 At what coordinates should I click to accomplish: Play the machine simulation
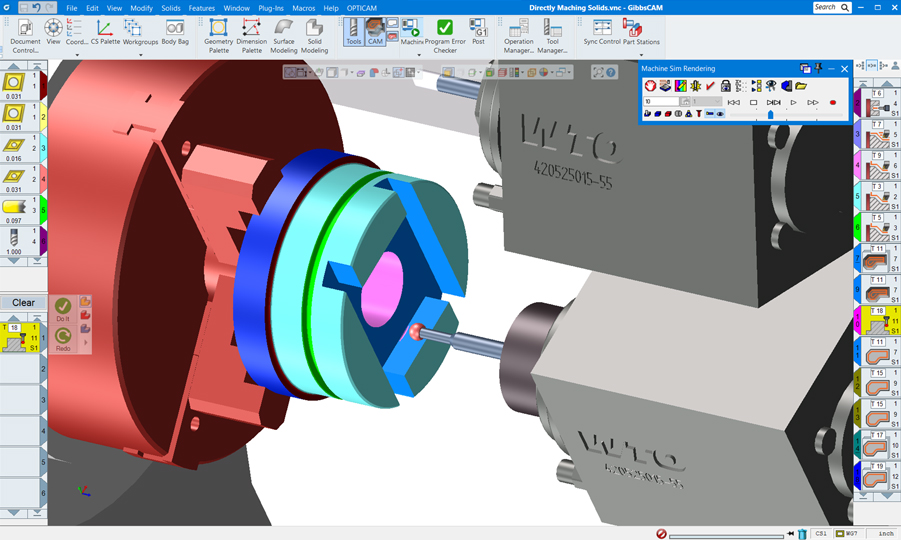point(793,102)
